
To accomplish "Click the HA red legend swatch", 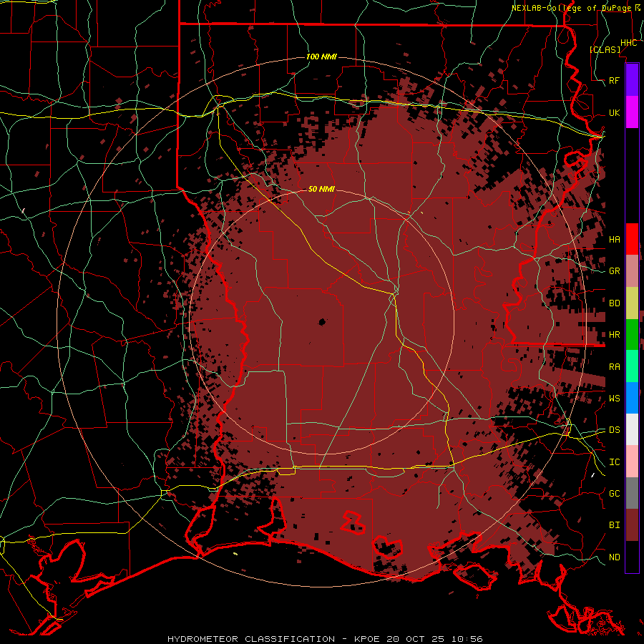I will pos(632,239).
